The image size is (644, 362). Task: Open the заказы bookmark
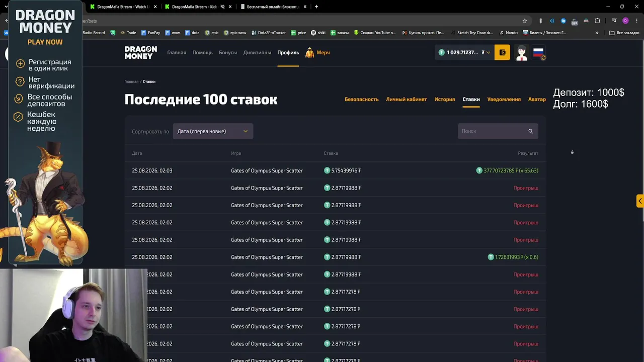pos(340,33)
